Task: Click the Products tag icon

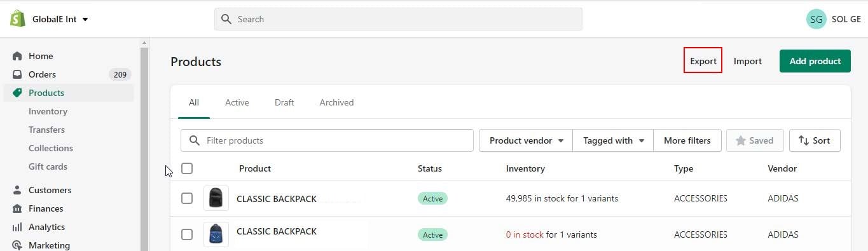Action: point(17,93)
